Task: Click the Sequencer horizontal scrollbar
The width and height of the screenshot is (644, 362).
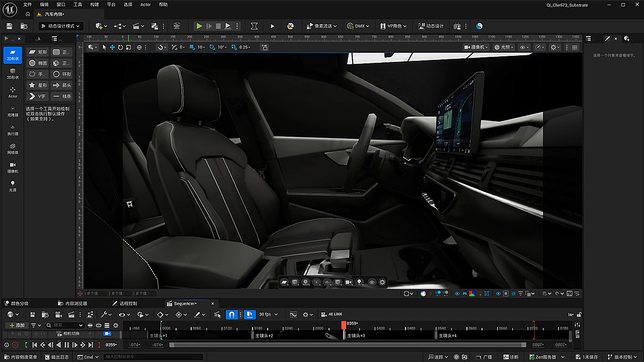Action: pyautogui.click(x=348, y=345)
